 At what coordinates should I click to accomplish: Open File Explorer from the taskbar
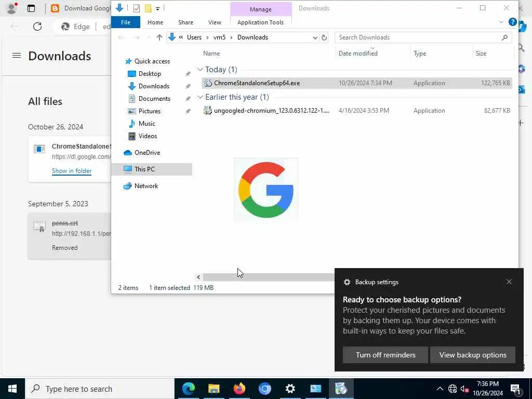(x=214, y=389)
